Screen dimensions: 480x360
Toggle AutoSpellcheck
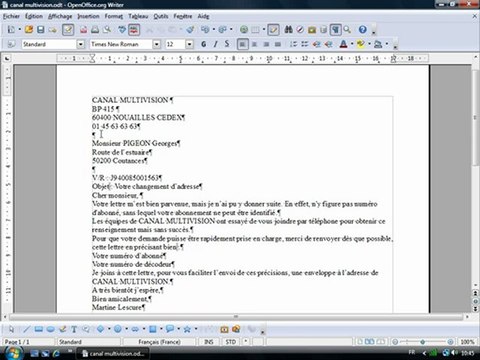(x=134, y=30)
